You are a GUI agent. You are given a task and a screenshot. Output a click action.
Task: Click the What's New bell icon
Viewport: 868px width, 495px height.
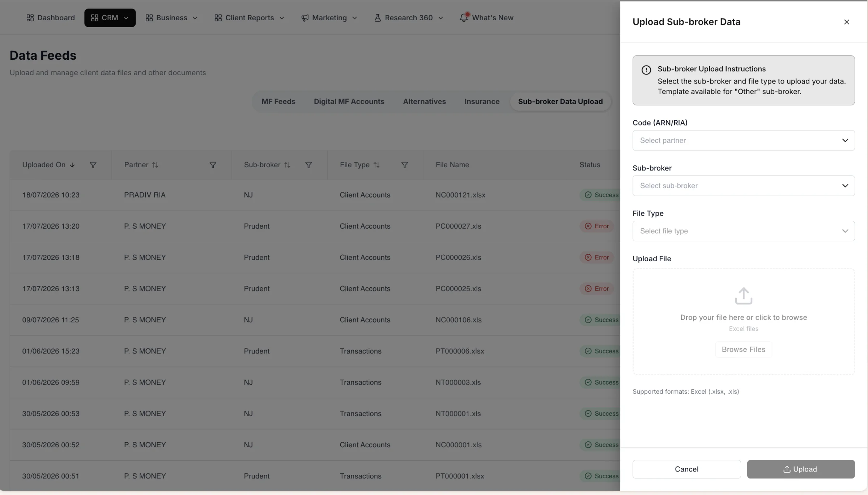click(x=464, y=18)
